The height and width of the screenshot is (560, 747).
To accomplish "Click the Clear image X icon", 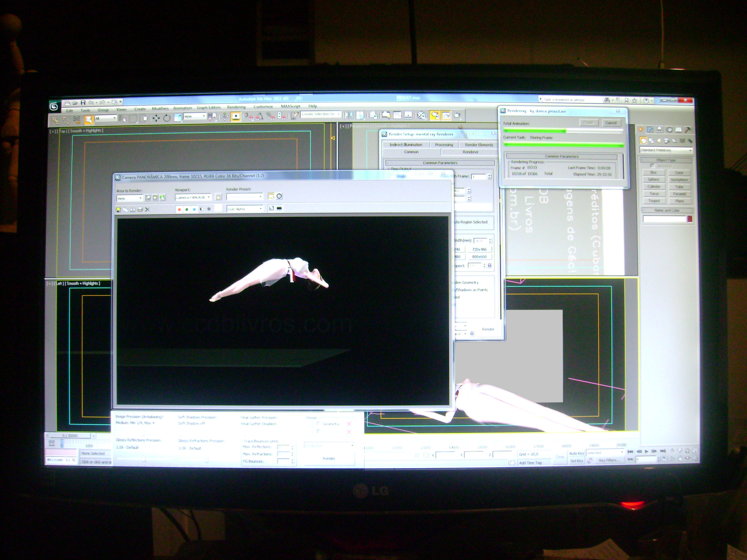I will (147, 210).
